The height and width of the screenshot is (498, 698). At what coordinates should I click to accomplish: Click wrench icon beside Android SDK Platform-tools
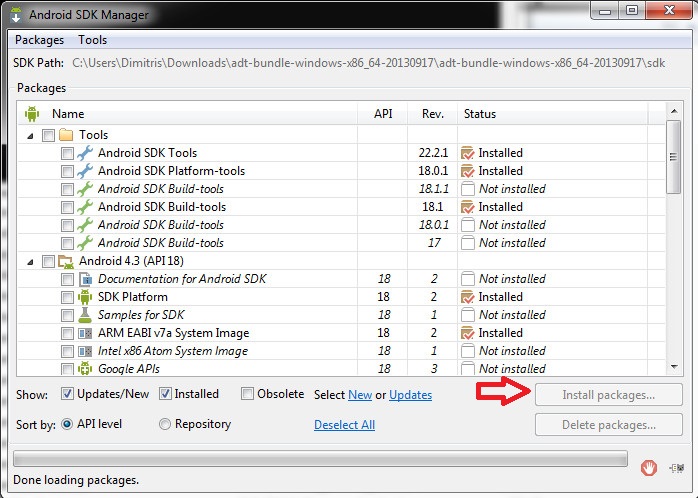coord(85,171)
